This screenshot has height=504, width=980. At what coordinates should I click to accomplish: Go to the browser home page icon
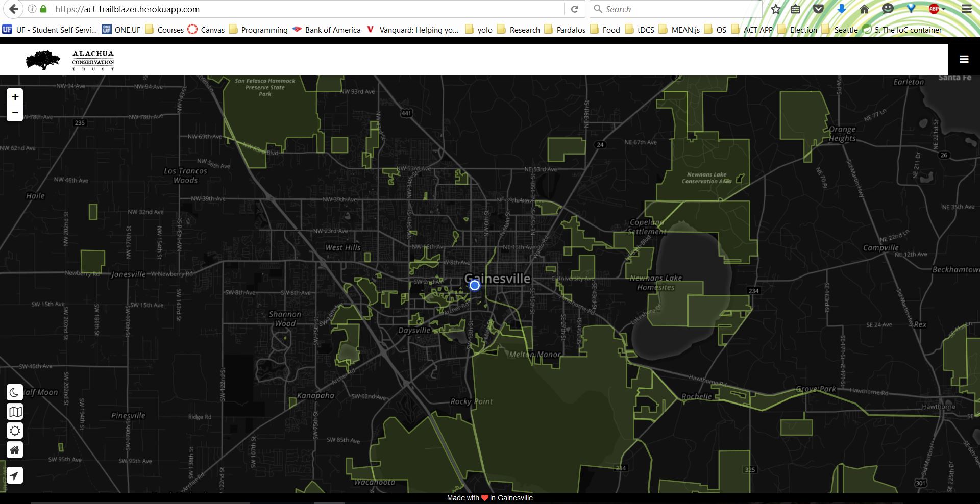pos(864,9)
